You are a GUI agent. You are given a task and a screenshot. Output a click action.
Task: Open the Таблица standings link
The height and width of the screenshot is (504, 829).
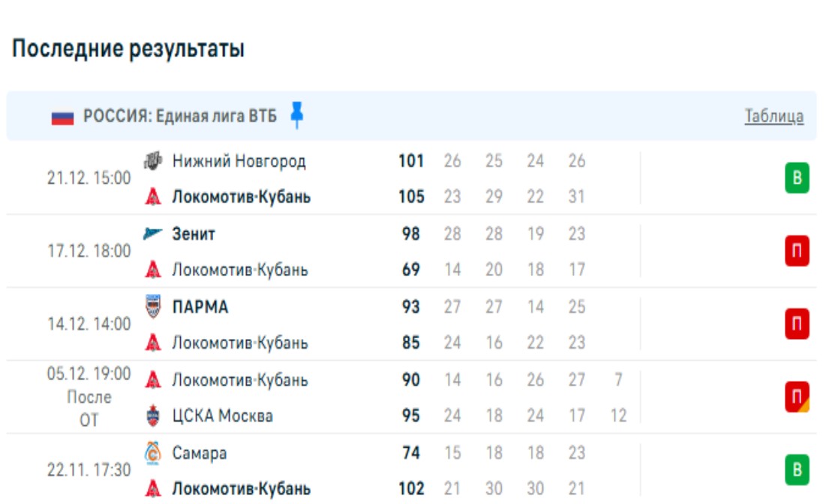tap(773, 116)
